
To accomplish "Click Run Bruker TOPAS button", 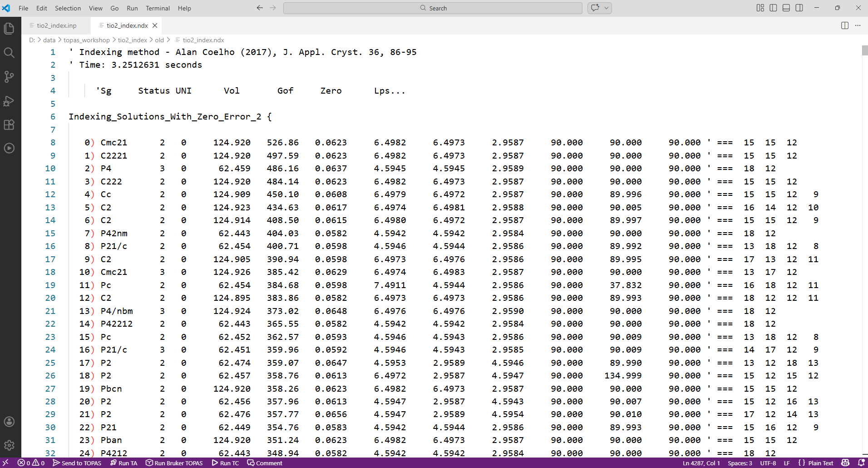I will (x=174, y=463).
